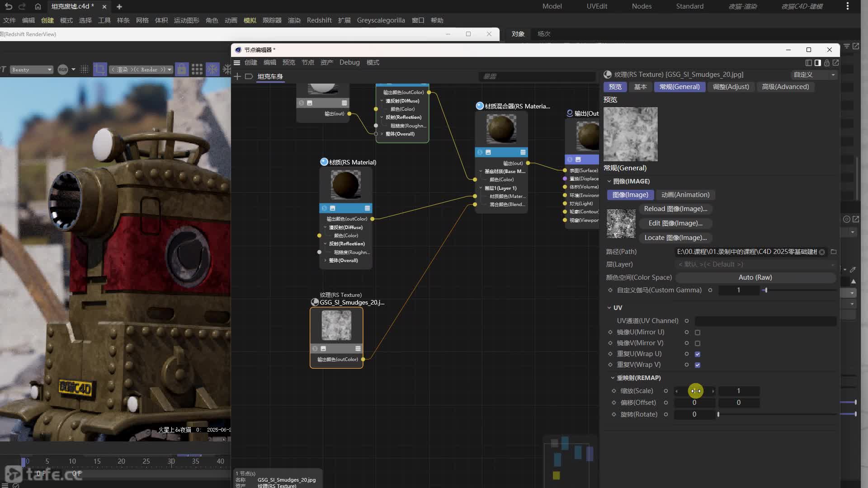Screen dimensions: 868x488
Task: Toggle the dotted sampling grid icon in RenderView
Action: [84, 70]
